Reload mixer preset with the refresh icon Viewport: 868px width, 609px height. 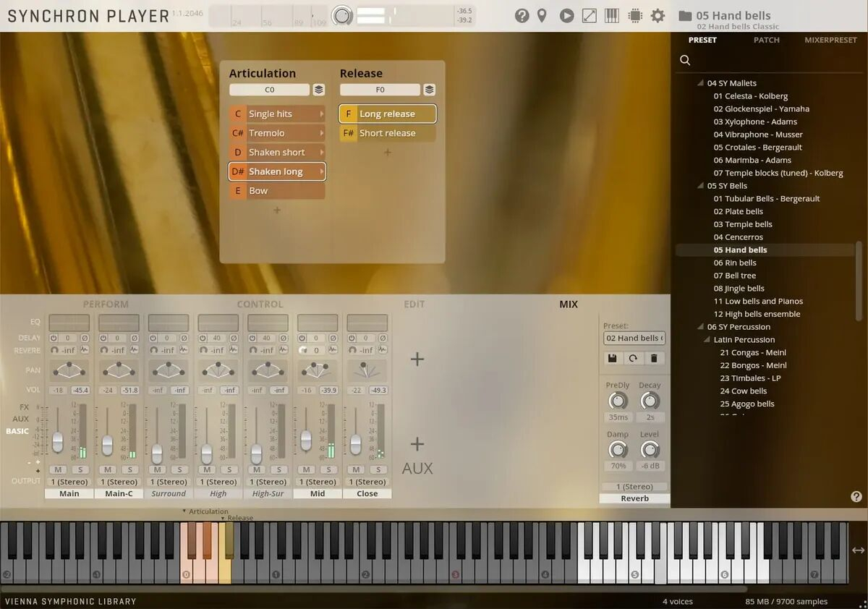[633, 358]
